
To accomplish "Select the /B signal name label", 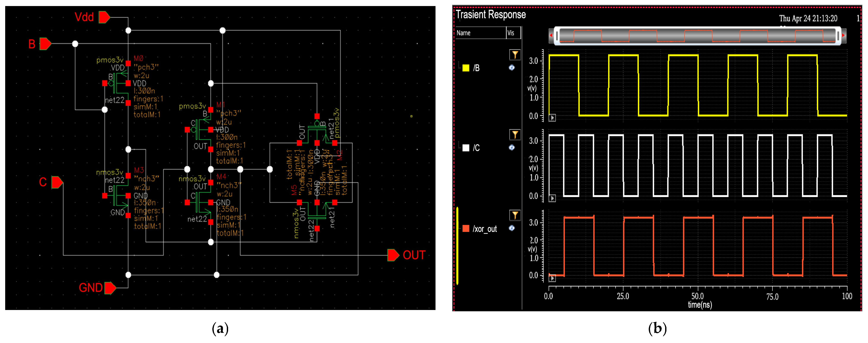I will click(x=476, y=68).
